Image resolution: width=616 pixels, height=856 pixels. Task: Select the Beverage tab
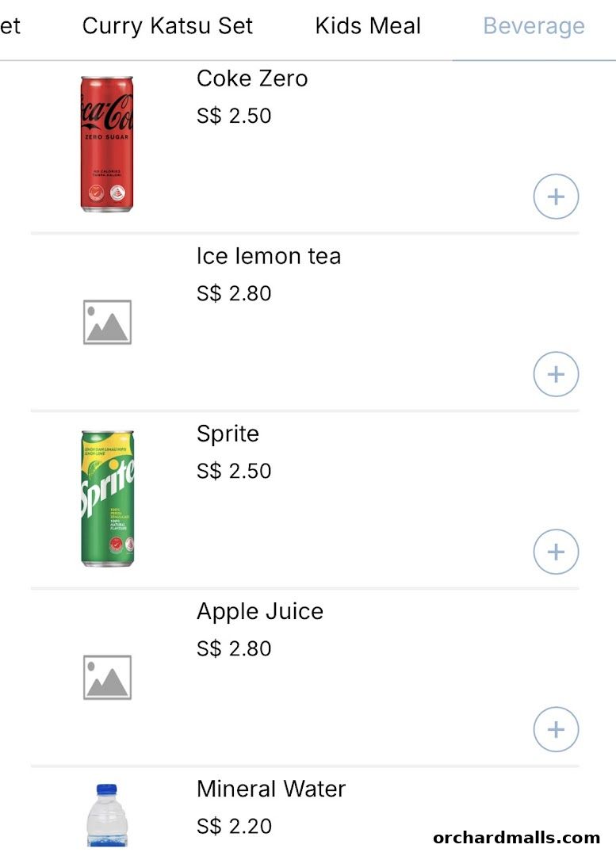[x=534, y=26]
